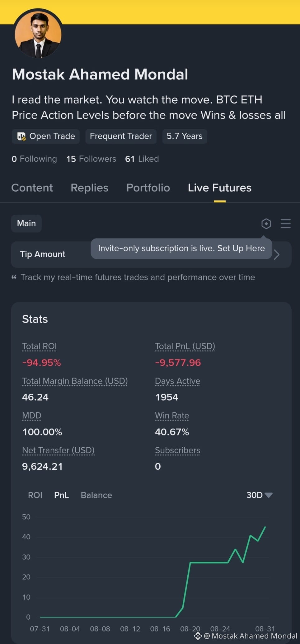Tap the Main account button
This screenshot has height=644, width=300.
(x=26, y=223)
